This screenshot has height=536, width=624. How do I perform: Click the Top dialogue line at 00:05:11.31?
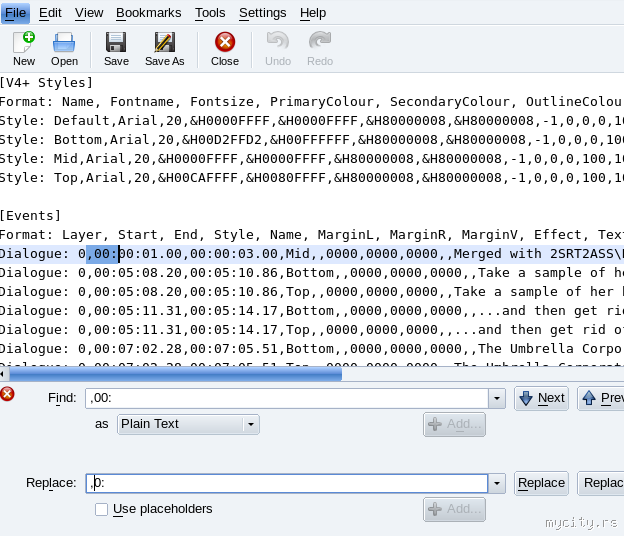click(312, 330)
